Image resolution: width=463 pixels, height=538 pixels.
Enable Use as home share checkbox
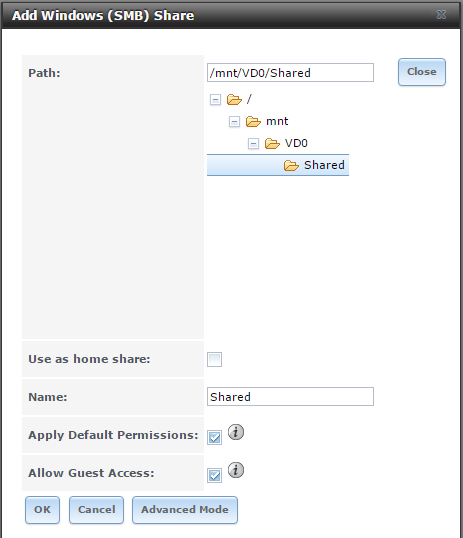215,360
